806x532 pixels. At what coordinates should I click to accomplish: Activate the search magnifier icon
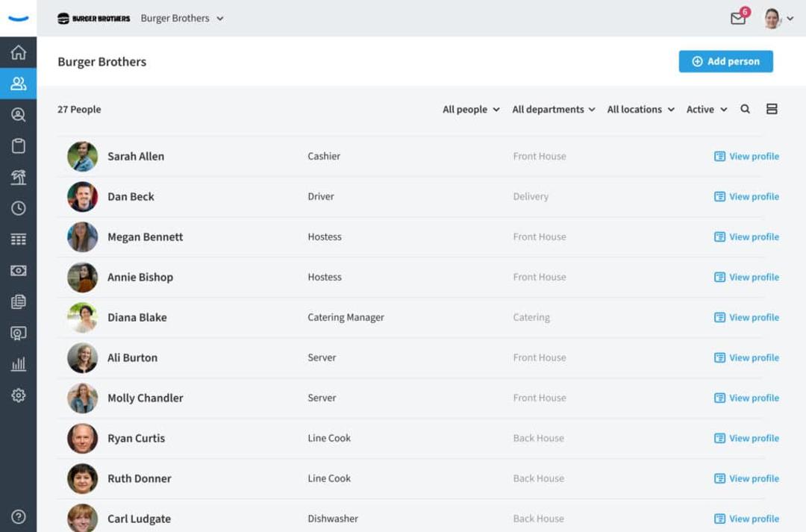tap(746, 109)
